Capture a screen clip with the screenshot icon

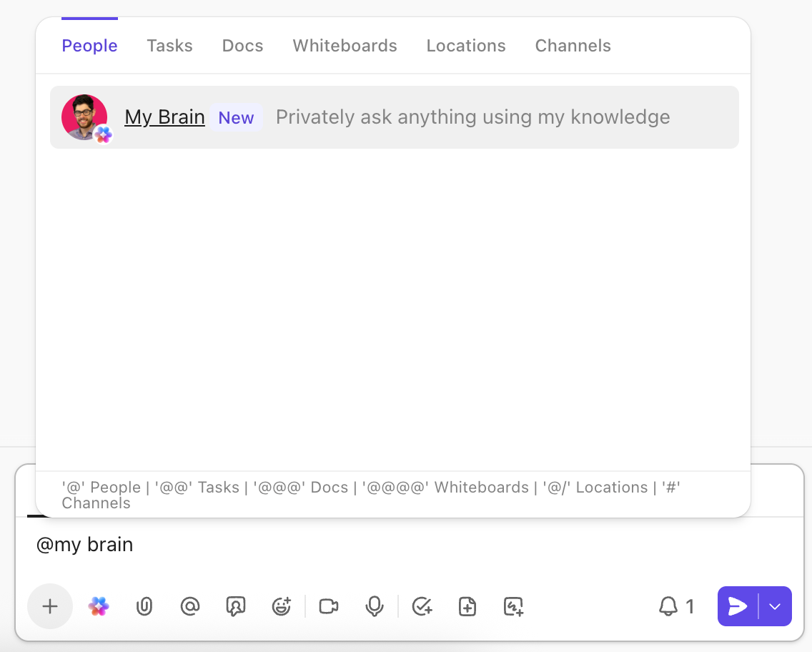point(513,606)
